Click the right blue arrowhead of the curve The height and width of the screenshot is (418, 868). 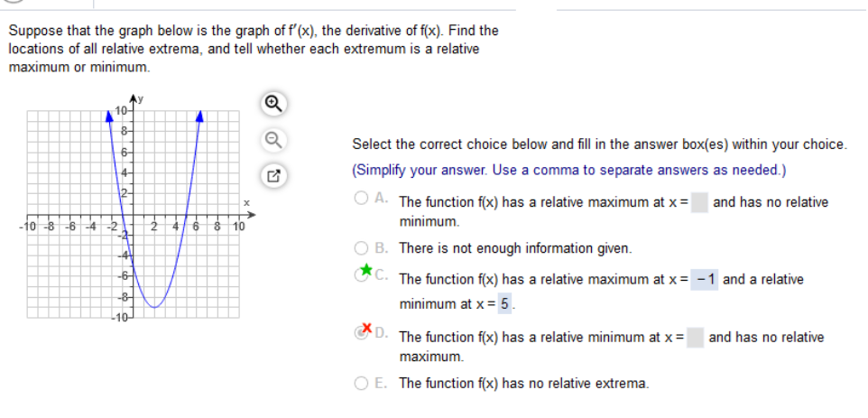click(x=200, y=115)
